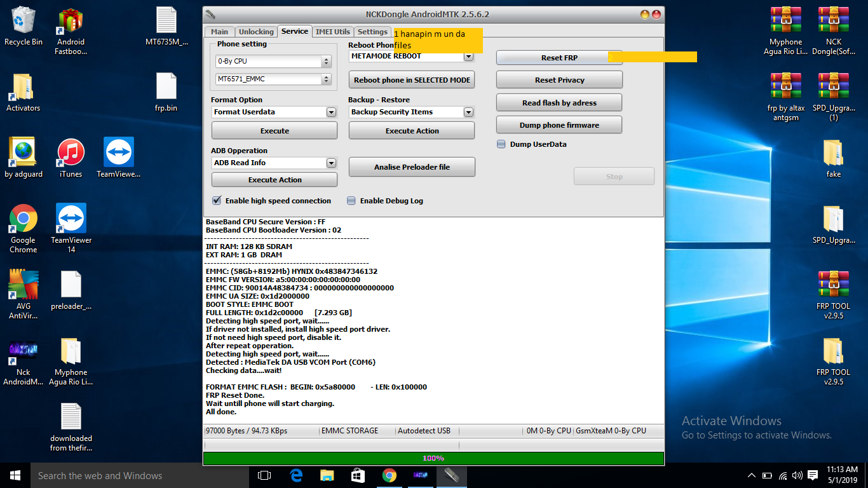This screenshot has height=488, width=868.
Task: Click Execute under Format Option
Action: (x=275, y=131)
